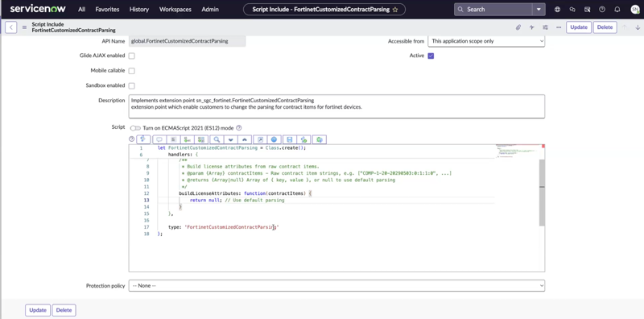The image size is (644, 319).
Task: Click the Script Include title pill
Action: 324,10
